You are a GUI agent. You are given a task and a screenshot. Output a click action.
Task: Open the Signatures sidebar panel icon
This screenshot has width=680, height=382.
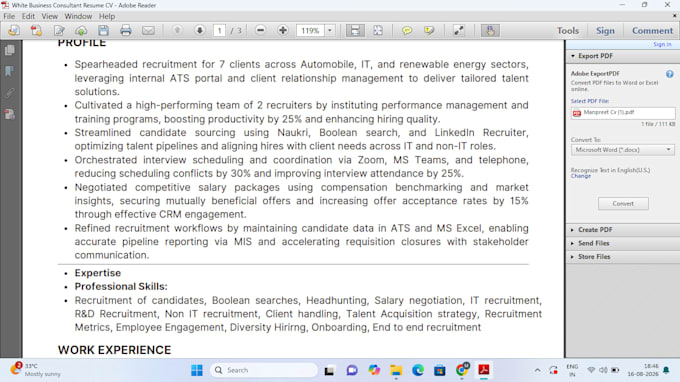click(x=10, y=114)
